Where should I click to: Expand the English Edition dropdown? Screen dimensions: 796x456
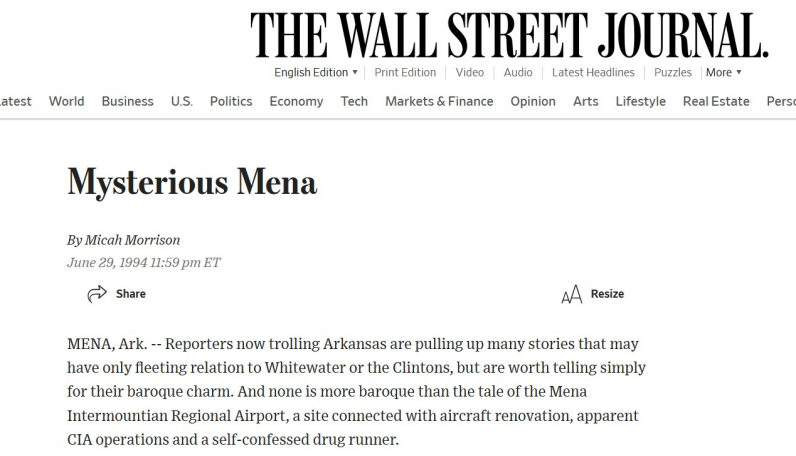[316, 73]
